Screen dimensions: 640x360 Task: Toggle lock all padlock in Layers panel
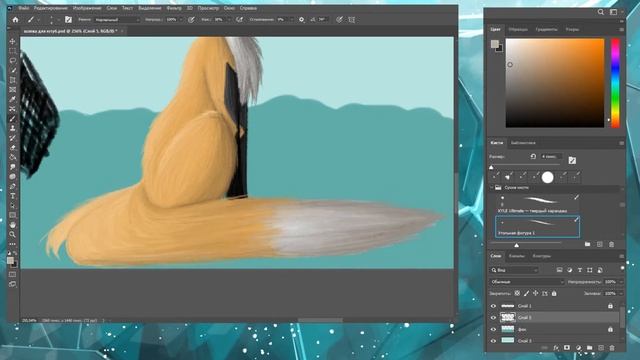(x=554, y=293)
